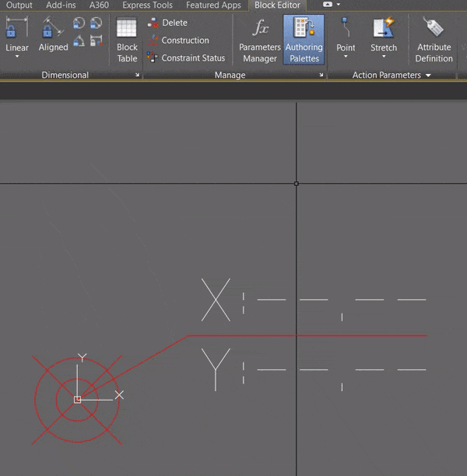
Task: Toggle the Authoring Palettes button
Action: coord(304,40)
